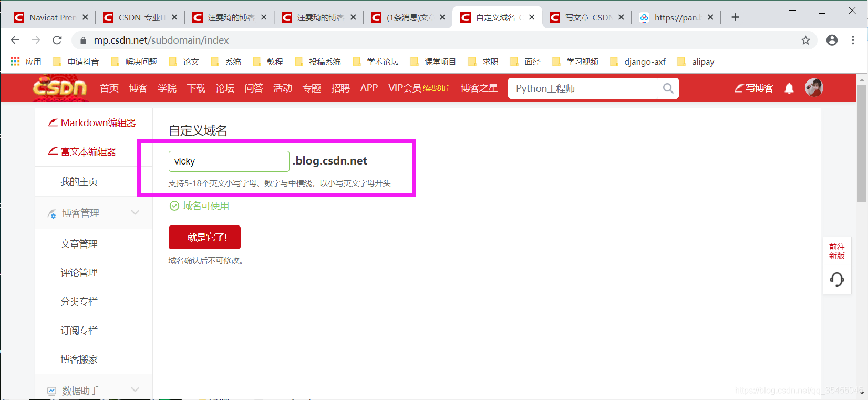Open notifications bell icon

789,88
